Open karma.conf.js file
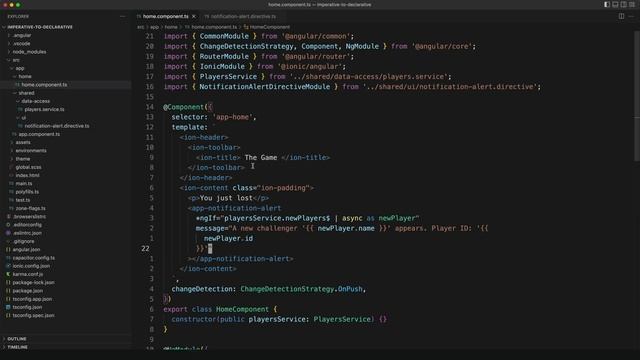The image size is (640, 360). pos(27,274)
